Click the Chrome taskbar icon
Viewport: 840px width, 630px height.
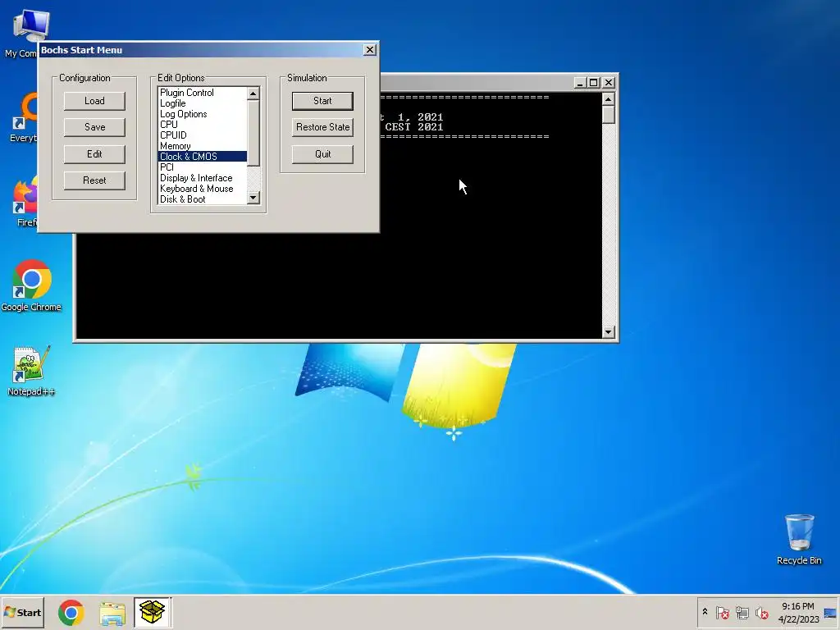click(x=71, y=613)
